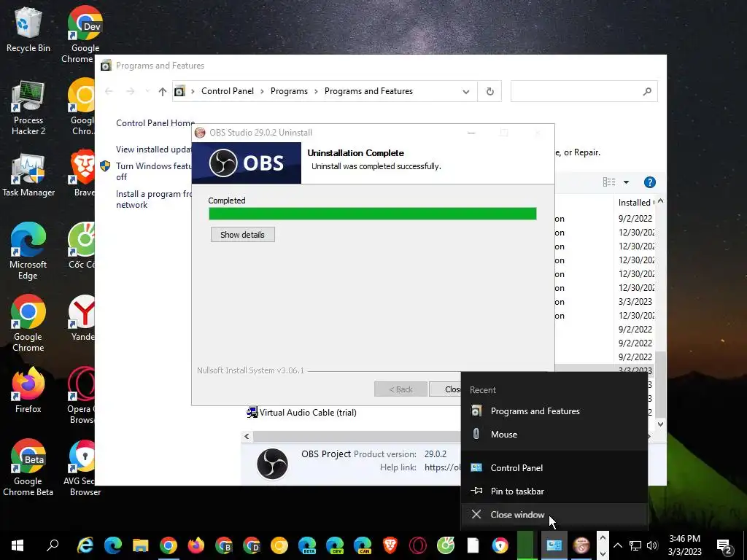Click Edge Dev taskbar icon

[335, 545]
